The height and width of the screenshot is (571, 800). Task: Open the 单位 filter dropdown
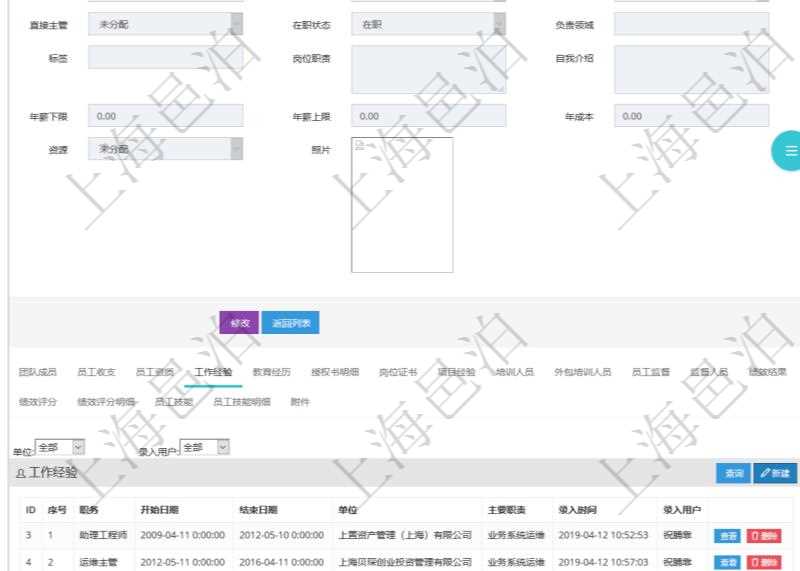tap(60, 447)
